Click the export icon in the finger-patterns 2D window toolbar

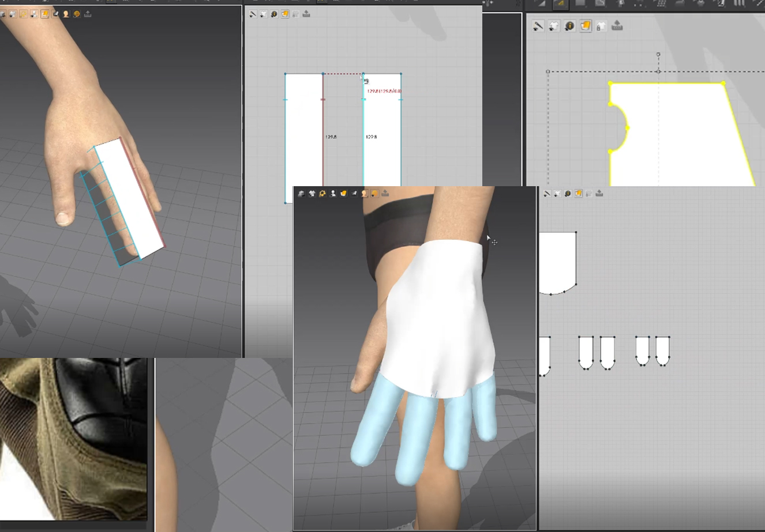[599, 194]
